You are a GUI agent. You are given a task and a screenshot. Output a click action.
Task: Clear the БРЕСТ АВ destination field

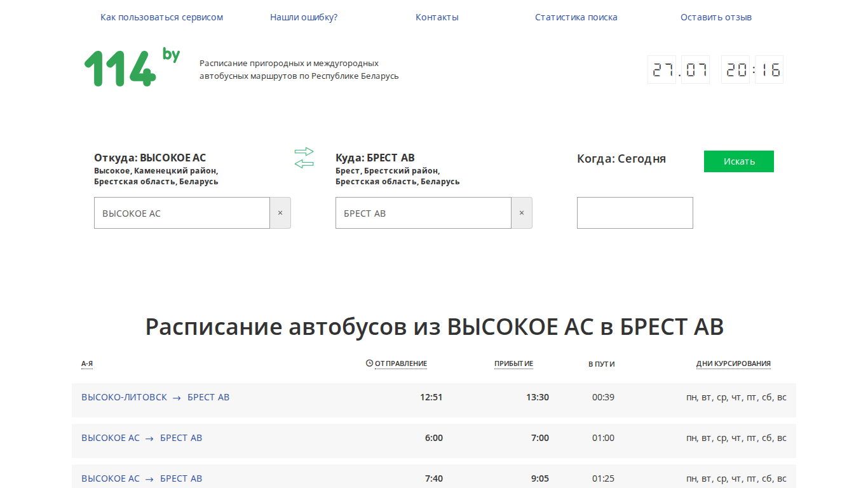pyautogui.click(x=522, y=213)
